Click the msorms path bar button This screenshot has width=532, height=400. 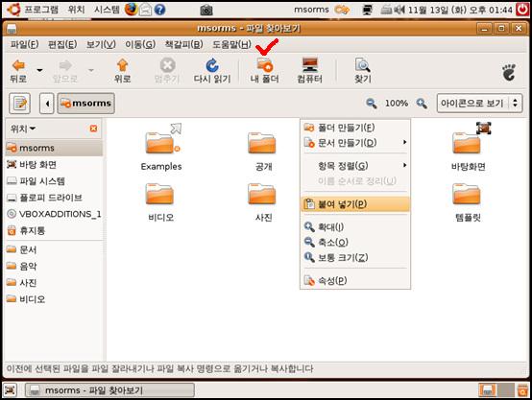(85, 103)
